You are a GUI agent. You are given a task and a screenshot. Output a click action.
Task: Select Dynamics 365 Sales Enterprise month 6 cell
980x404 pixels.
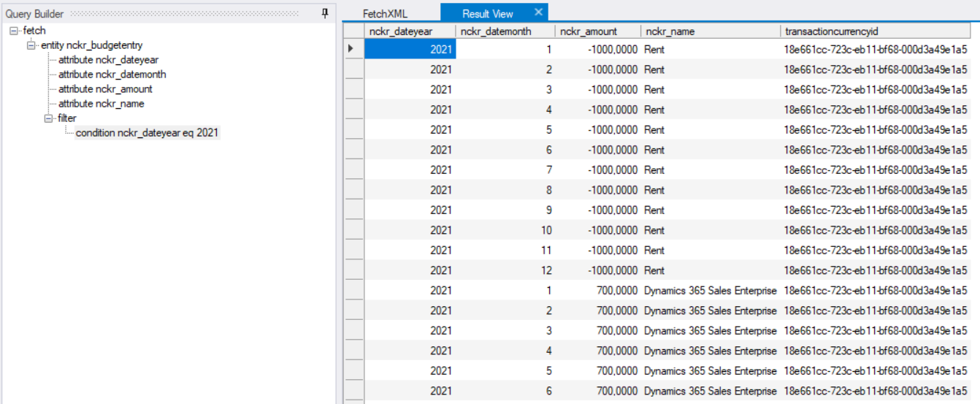tap(711, 391)
